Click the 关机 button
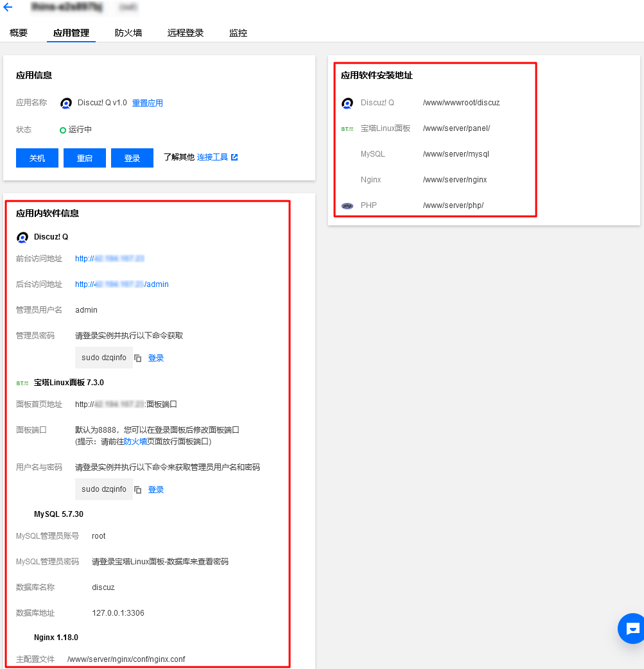The height and width of the screenshot is (669, 644). point(37,158)
